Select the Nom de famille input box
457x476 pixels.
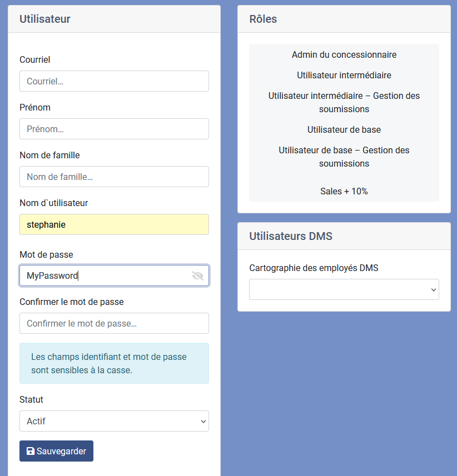(x=114, y=177)
